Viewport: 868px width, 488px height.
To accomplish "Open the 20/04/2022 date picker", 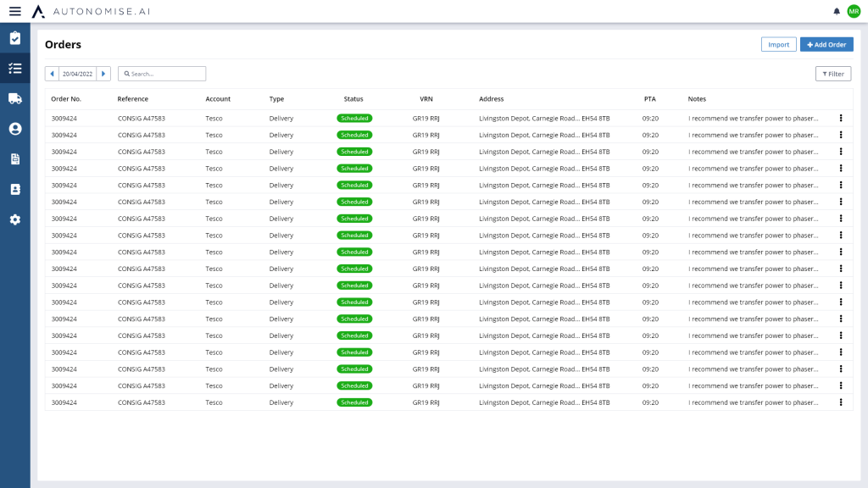I will click(x=77, y=74).
